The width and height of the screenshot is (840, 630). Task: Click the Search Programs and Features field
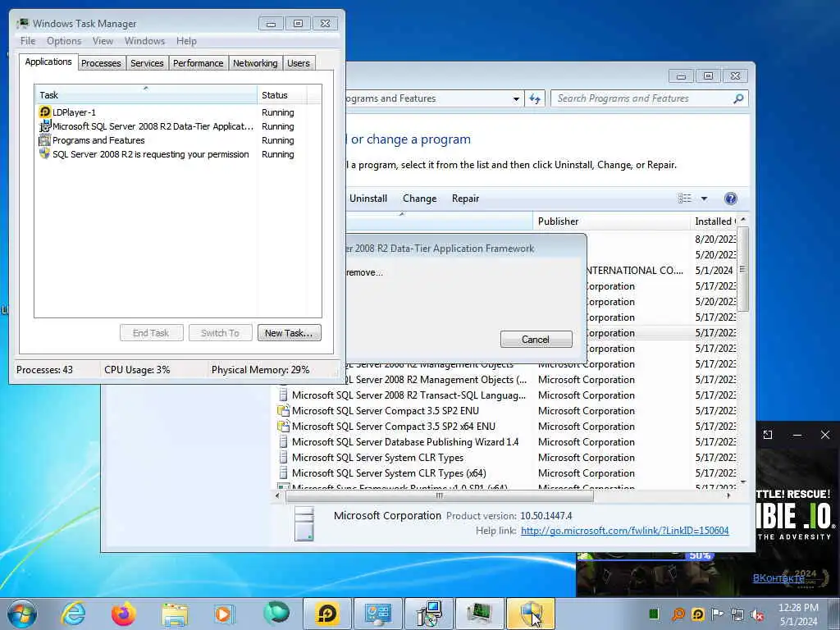650,98
